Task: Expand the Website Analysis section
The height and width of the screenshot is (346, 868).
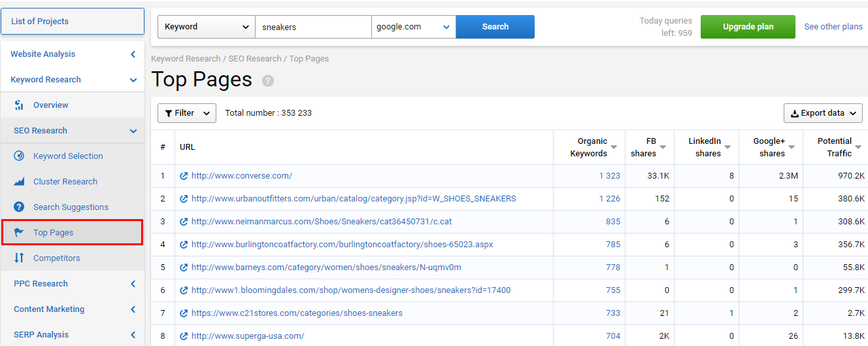Action: pos(133,54)
